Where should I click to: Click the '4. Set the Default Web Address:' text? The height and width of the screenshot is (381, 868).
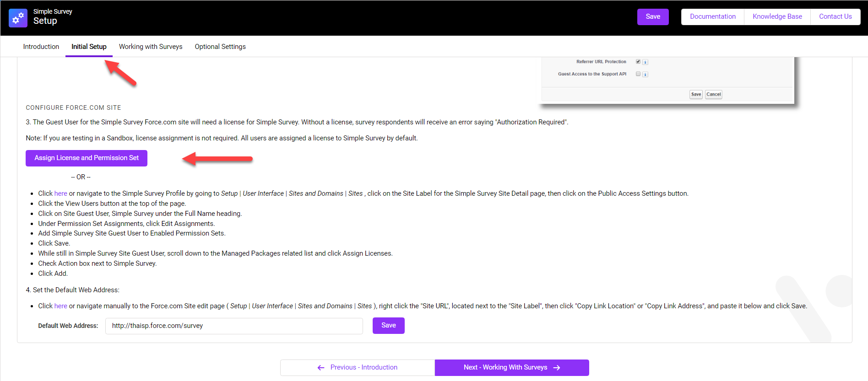72,290
